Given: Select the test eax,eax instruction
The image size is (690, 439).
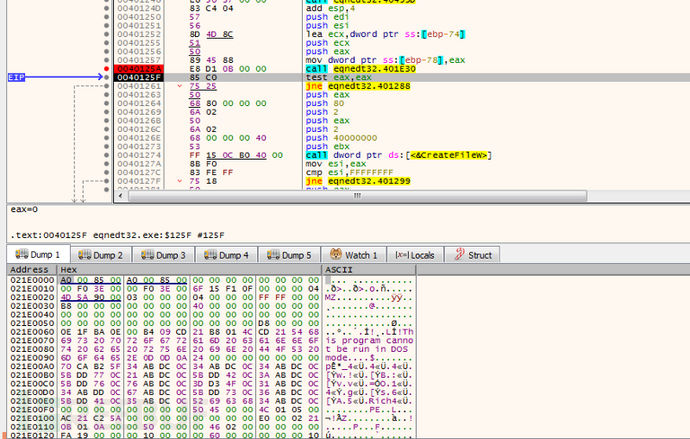Looking at the screenshot, I should point(339,77).
